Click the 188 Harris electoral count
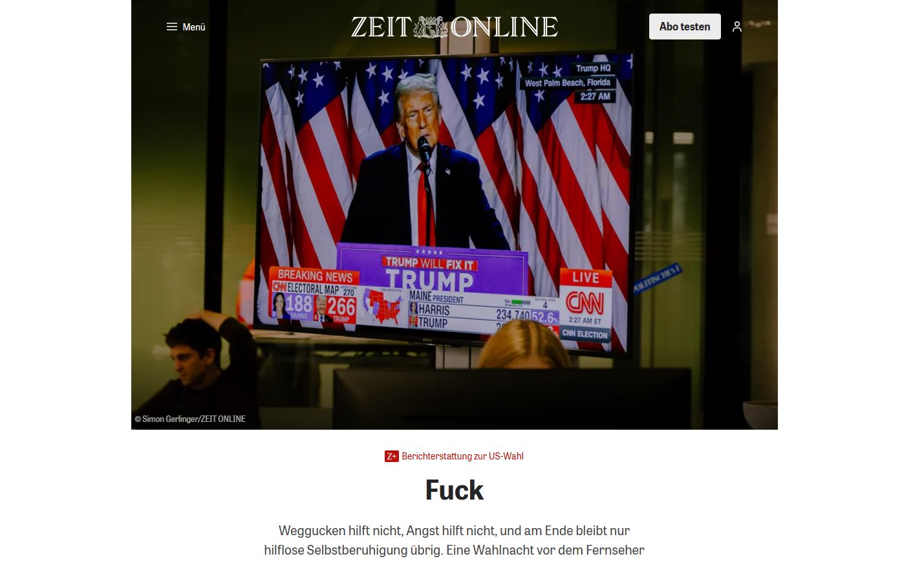 pyautogui.click(x=299, y=303)
